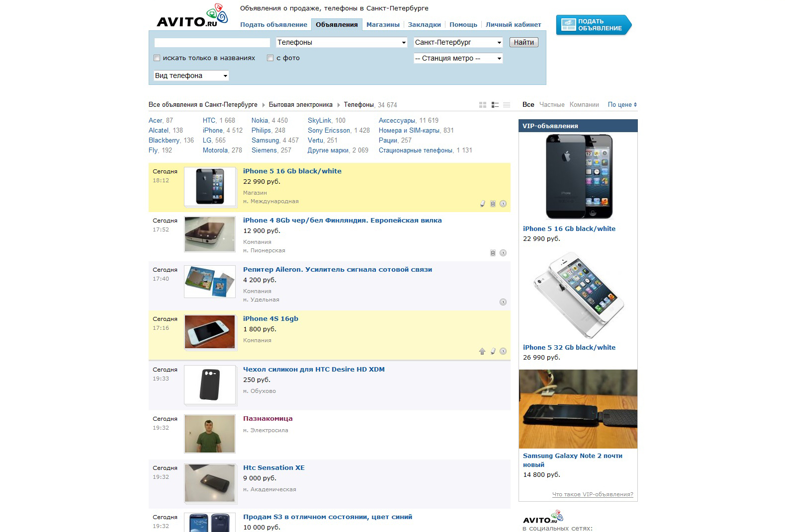Screen dimensions: 785x532
Task: Click round number icon on iPhone 4 8Gb row
Action: coord(503,253)
